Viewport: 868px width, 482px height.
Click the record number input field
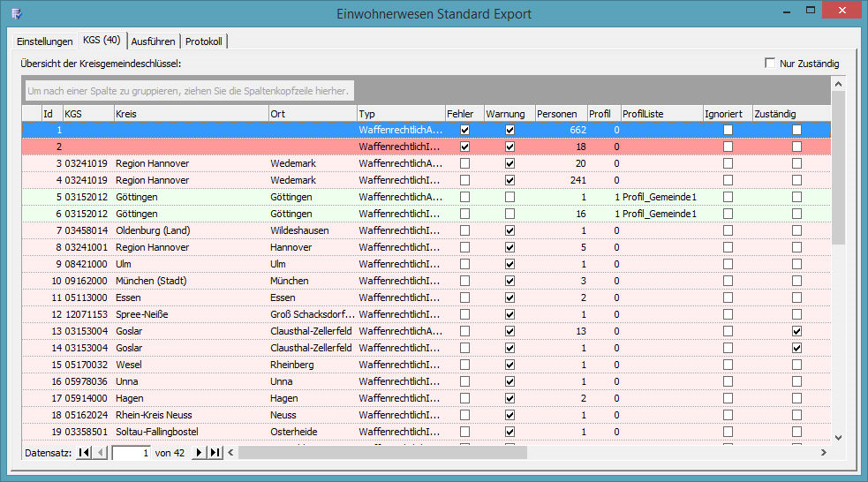pos(131,453)
